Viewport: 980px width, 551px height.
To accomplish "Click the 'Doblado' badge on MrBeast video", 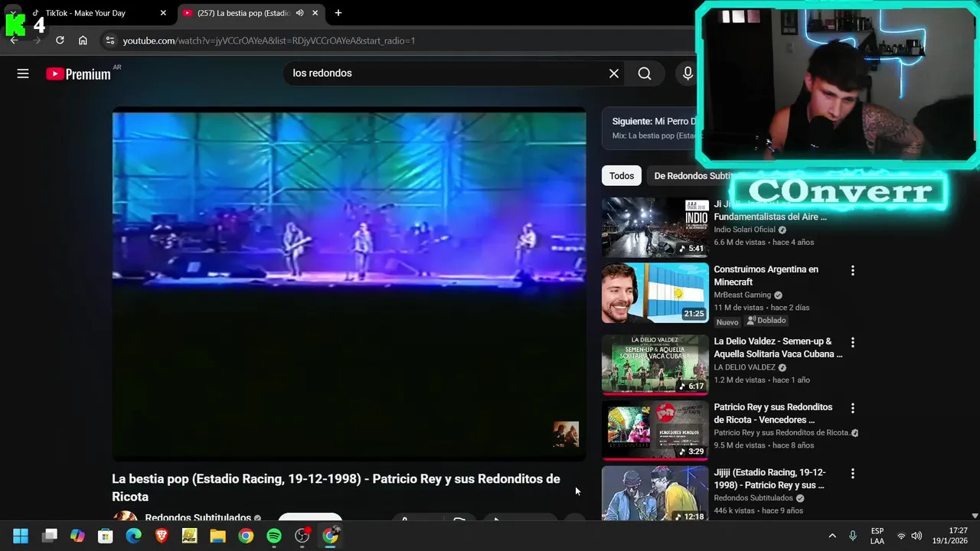I will coord(766,321).
